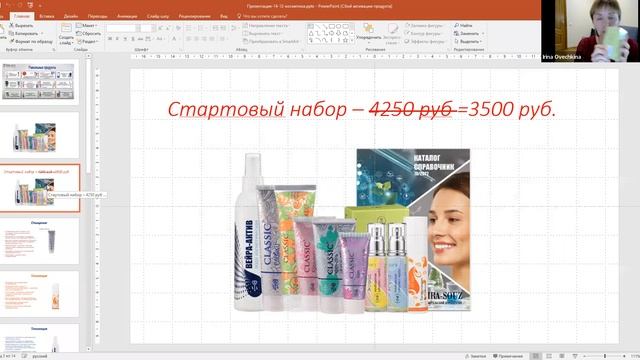Image resolution: width=640 pixels, height=360 pixels.
Task: Open Буфер обмена dialog launcher
Action: point(54,50)
